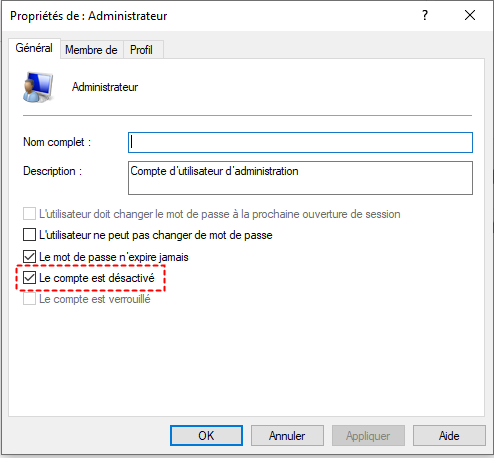Confirm with the OK button
Viewport: 494px width, 458px height.
pos(206,435)
